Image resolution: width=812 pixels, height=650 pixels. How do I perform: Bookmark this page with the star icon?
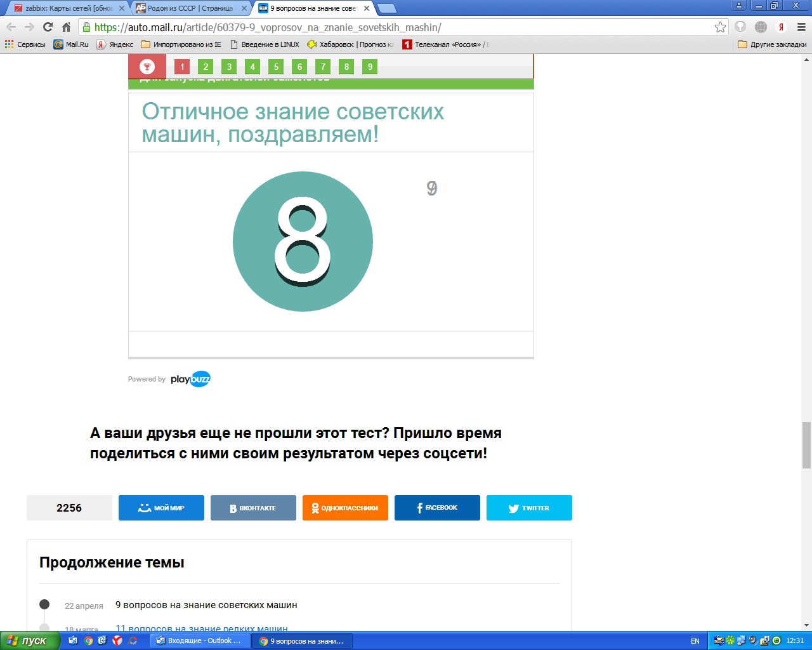(720, 27)
